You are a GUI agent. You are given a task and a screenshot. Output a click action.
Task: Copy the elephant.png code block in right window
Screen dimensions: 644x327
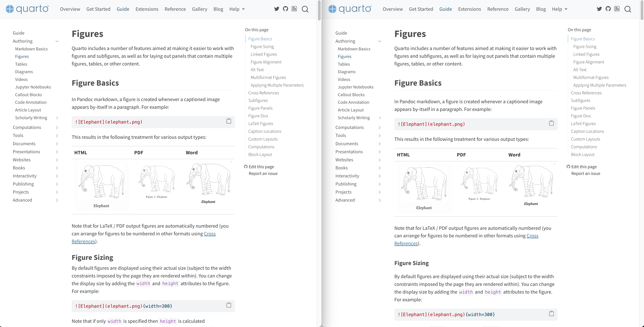click(x=552, y=123)
